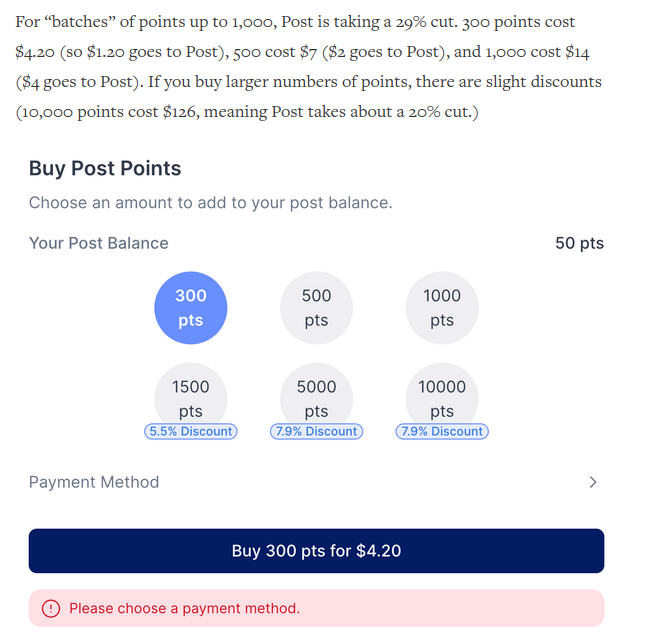This screenshot has height=639, width=654.
Task: Click the 5.5% Discount badge
Action: (191, 432)
